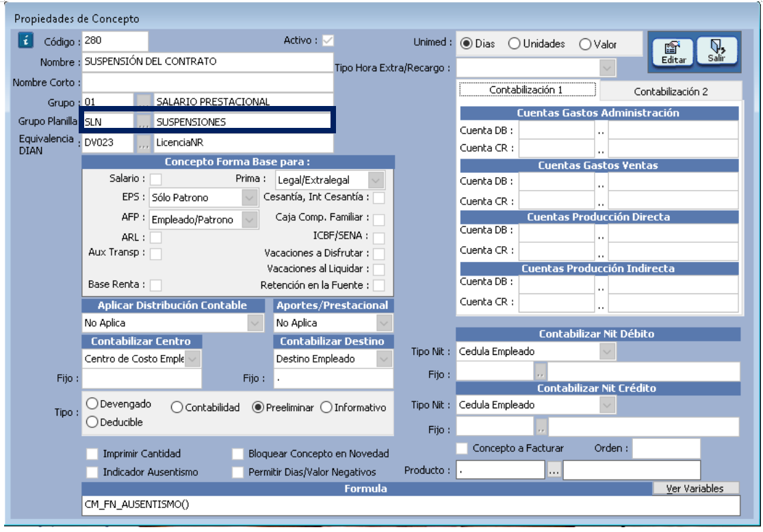Image resolution: width=763 pixels, height=532 pixels.
Task: Toggle the Activo checkbox
Action: tap(328, 40)
